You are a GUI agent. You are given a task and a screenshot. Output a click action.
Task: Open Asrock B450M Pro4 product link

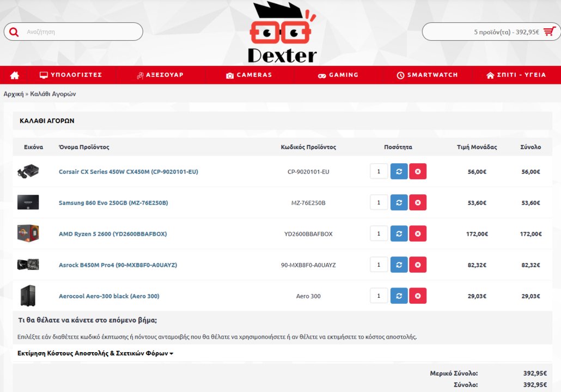(x=118, y=265)
